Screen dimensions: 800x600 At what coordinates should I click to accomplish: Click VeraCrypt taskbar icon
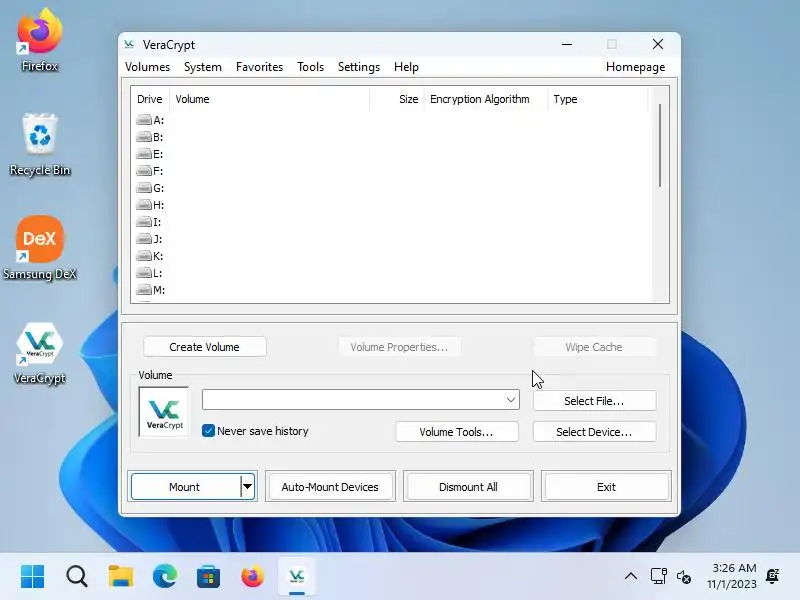point(297,577)
